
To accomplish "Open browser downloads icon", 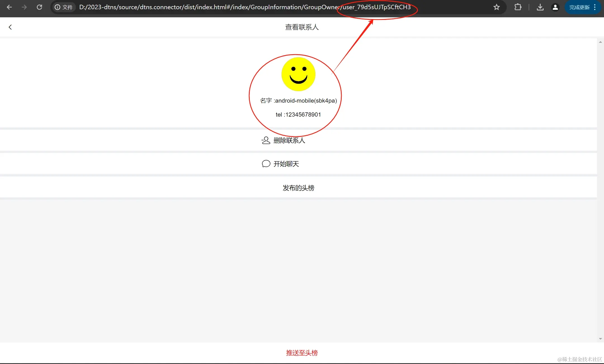I will [540, 7].
